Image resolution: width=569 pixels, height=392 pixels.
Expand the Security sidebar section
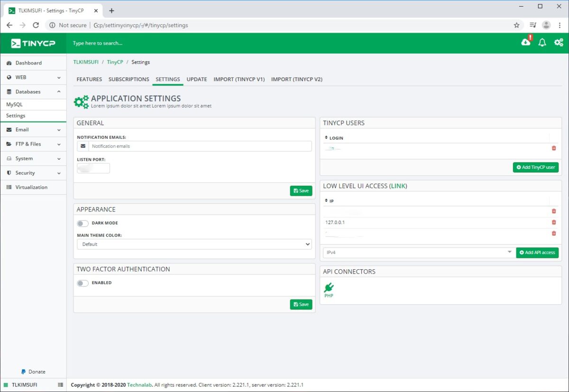33,173
